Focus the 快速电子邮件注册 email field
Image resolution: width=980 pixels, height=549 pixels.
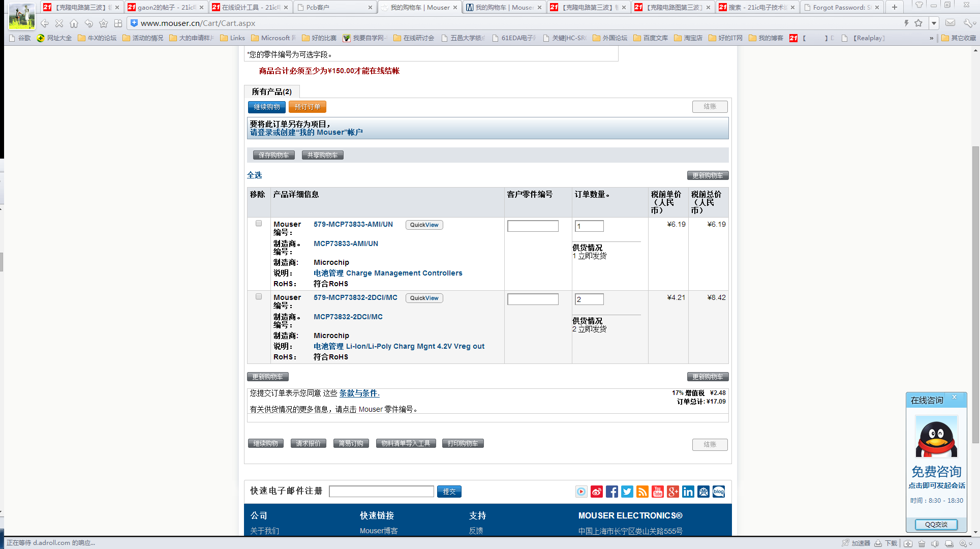[381, 492]
